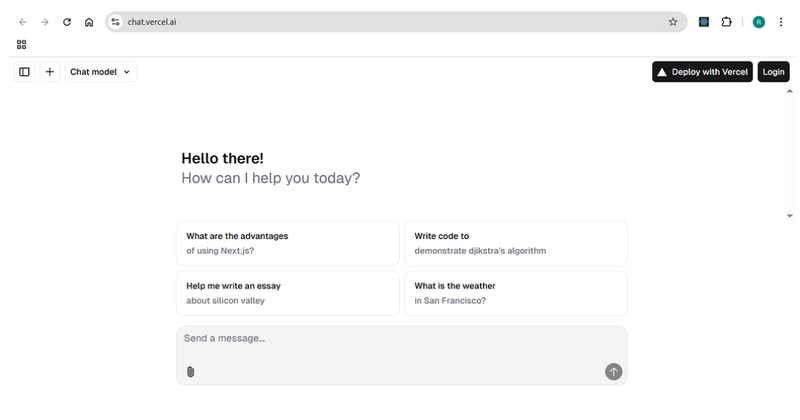Reload the page
Image resolution: width=800 pixels, height=420 pixels.
pyautogui.click(x=67, y=22)
